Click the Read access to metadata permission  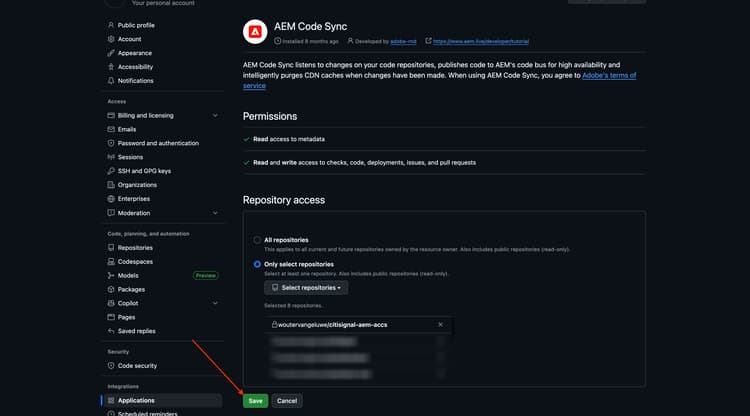click(x=289, y=140)
